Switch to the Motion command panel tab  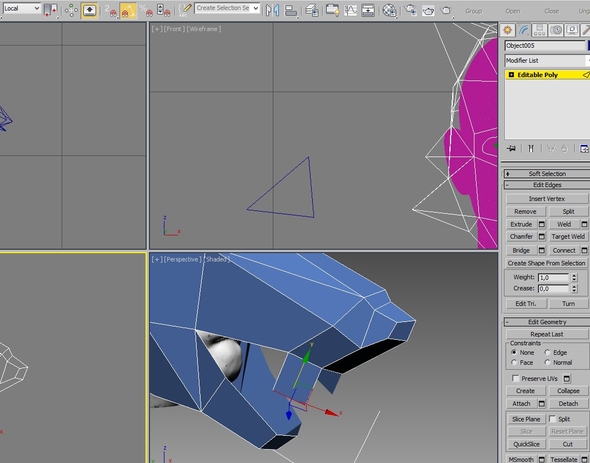[556, 30]
